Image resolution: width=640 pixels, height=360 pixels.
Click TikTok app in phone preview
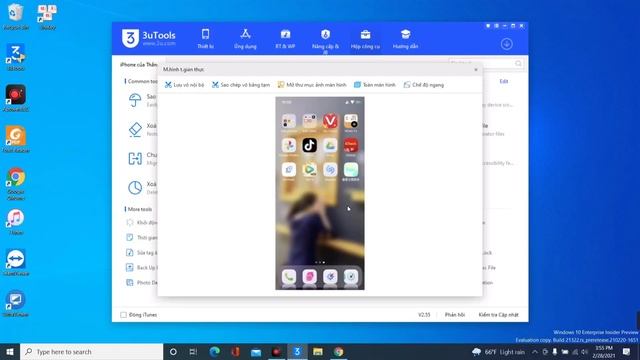coord(309,145)
